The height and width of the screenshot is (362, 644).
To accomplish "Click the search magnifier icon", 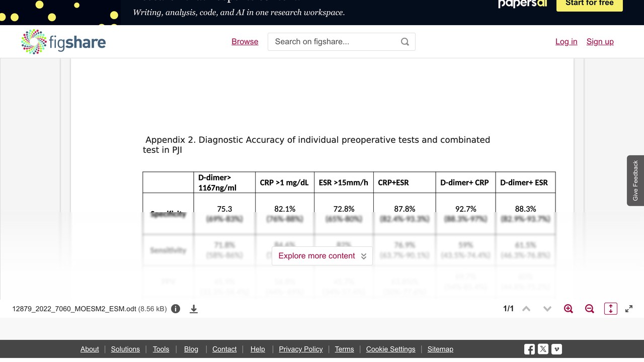I will 405,42.
